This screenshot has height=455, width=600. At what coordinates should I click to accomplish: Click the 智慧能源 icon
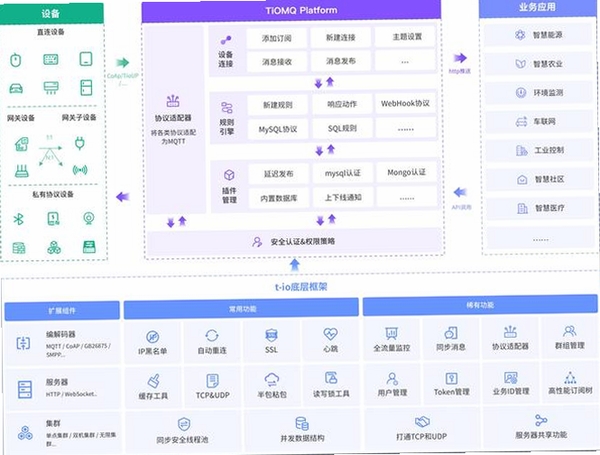click(x=520, y=35)
